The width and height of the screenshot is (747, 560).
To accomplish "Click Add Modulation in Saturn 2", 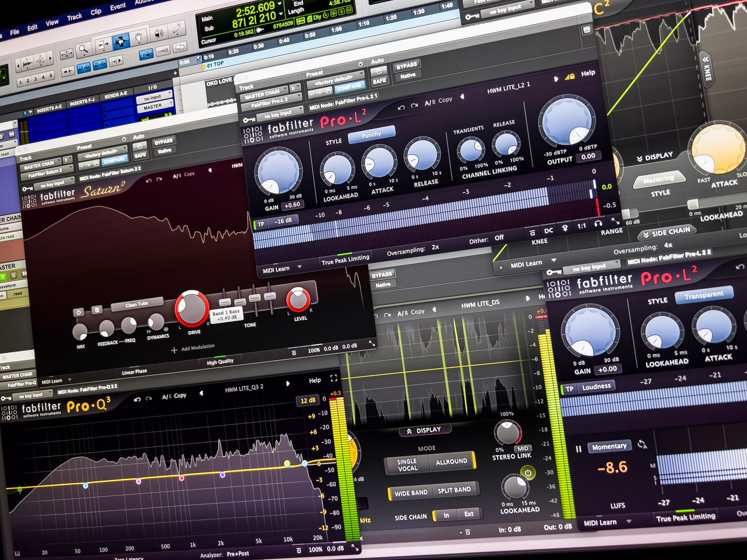I will coord(193,348).
